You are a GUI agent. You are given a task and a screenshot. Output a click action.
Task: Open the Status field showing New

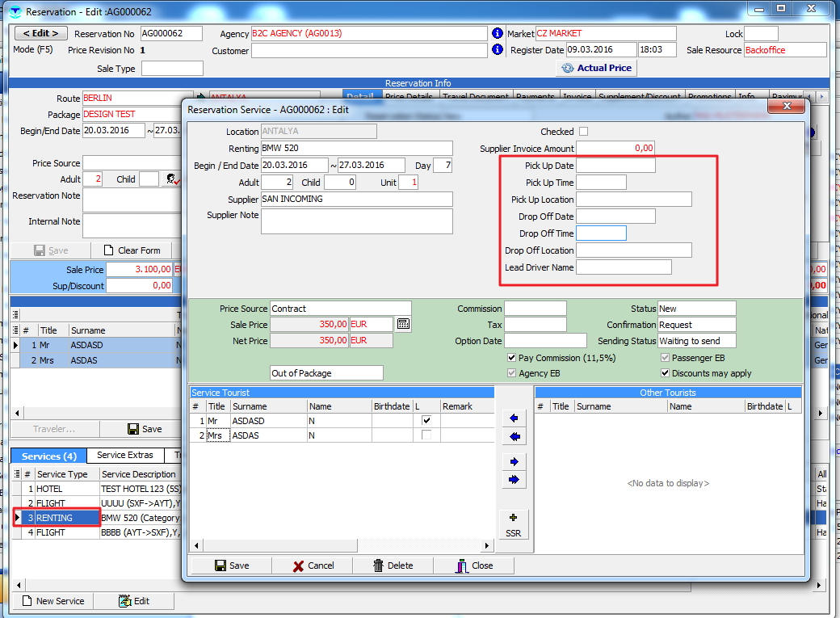pyautogui.click(x=696, y=309)
